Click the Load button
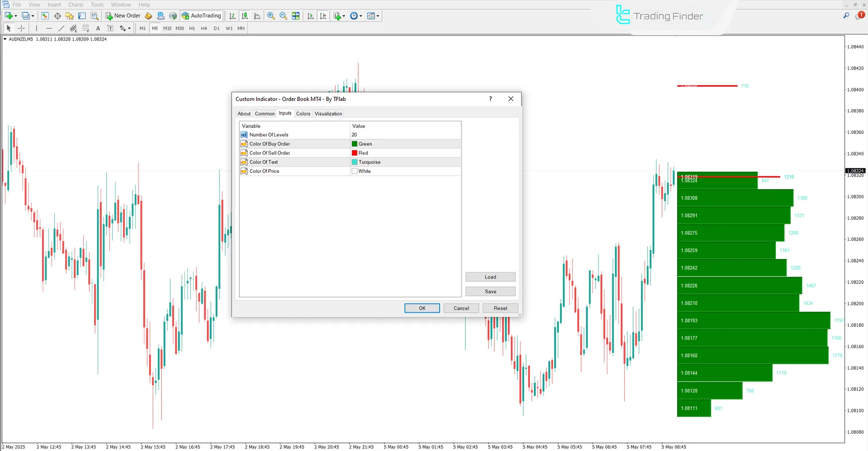This screenshot has height=451, width=868. click(490, 277)
